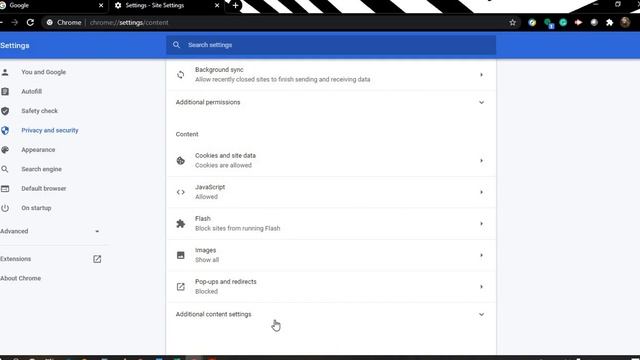Screen dimensions: 640x360
Task: Click the Appearance palette icon
Action: [x=5, y=150]
